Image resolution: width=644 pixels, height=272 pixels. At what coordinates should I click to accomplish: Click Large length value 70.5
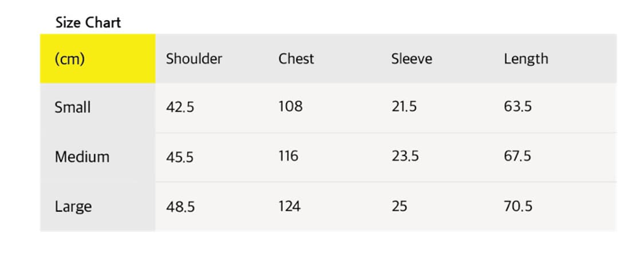518,206
